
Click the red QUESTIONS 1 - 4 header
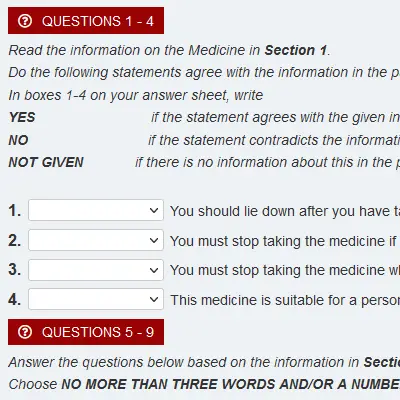tap(86, 21)
